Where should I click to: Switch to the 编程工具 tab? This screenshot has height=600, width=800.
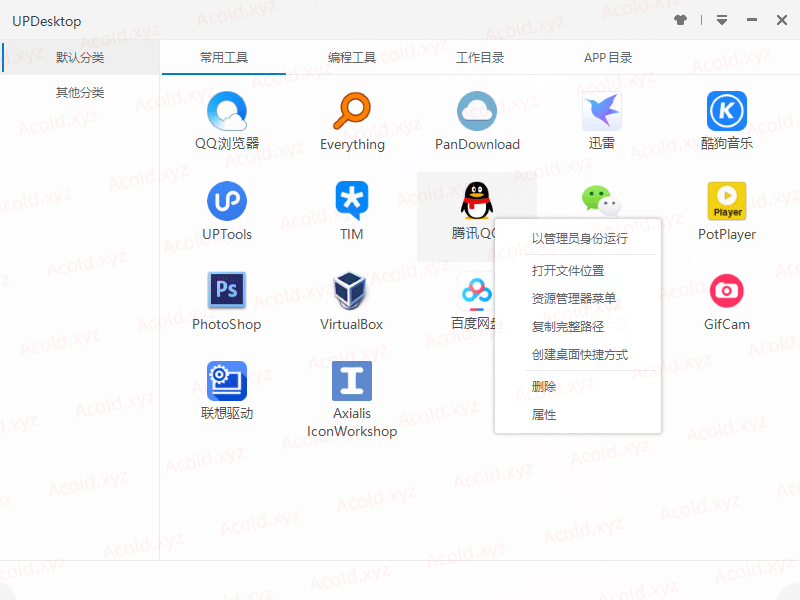pyautogui.click(x=352, y=58)
